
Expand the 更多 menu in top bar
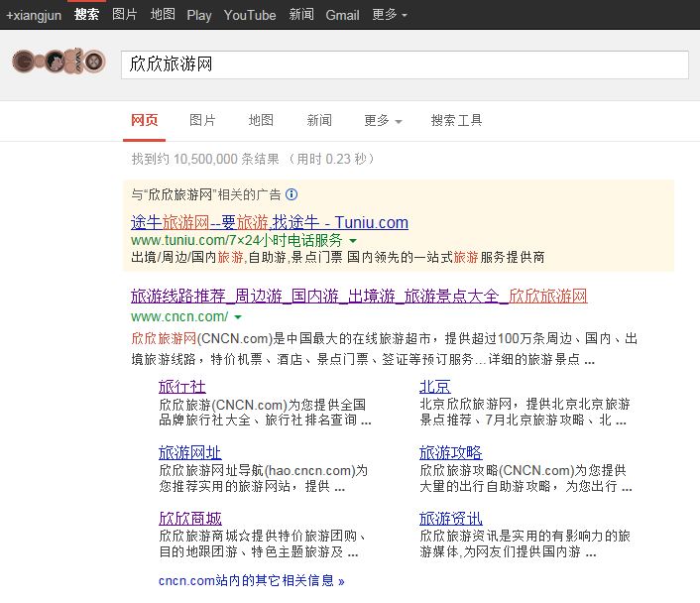coord(389,15)
